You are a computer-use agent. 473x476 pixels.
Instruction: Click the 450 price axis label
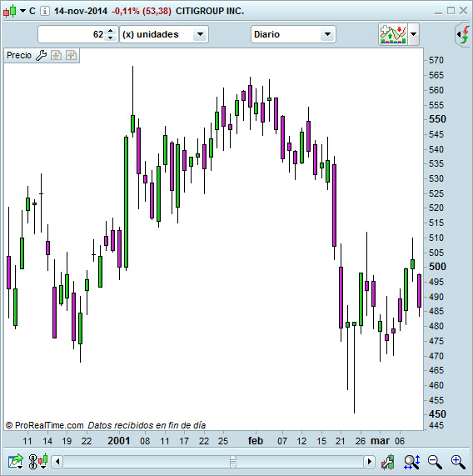[x=437, y=414]
